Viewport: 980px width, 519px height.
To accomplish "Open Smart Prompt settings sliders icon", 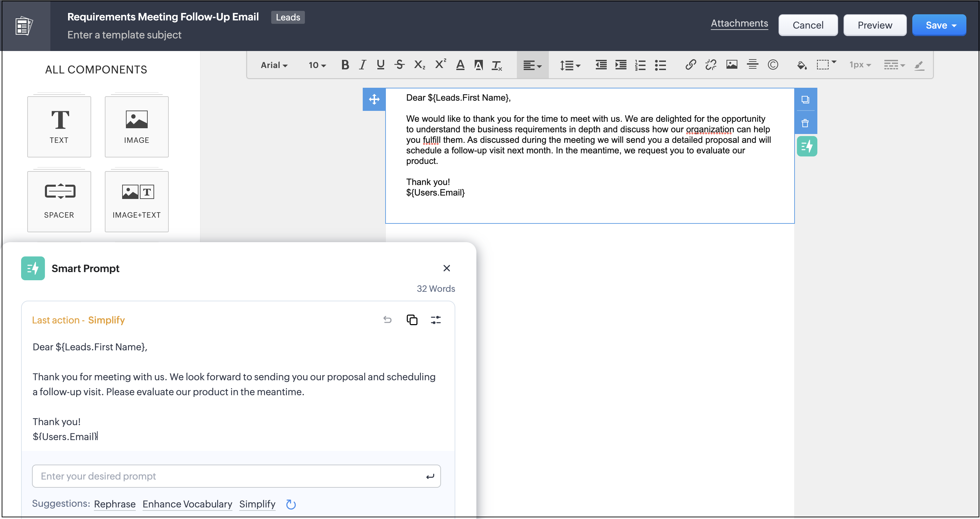I will [436, 320].
